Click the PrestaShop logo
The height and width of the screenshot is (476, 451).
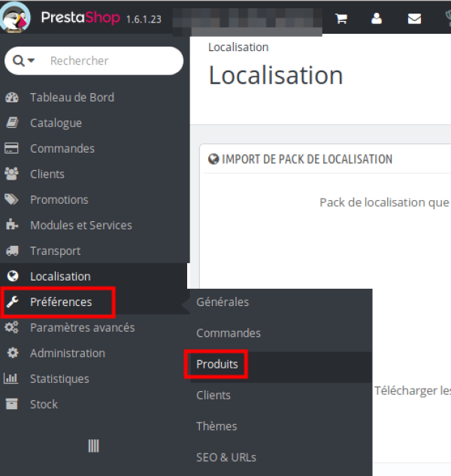coord(18,17)
